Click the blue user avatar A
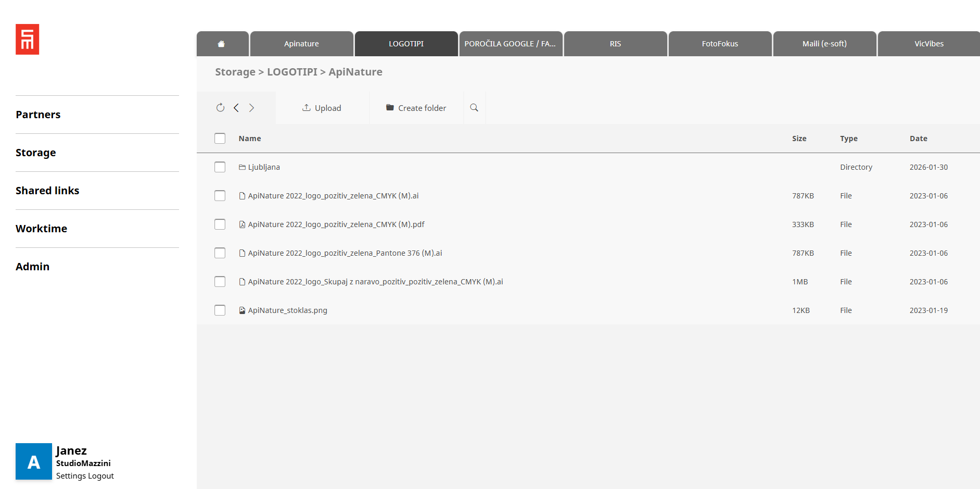 pos(34,461)
